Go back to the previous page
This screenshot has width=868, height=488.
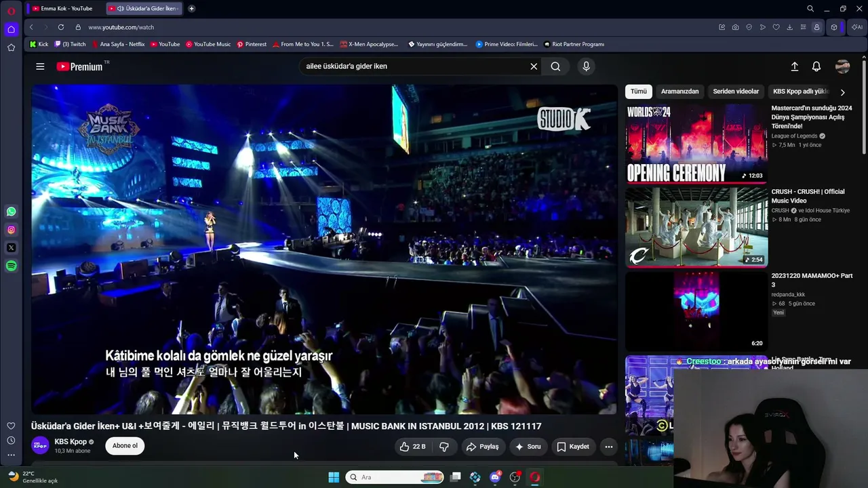pos(31,27)
